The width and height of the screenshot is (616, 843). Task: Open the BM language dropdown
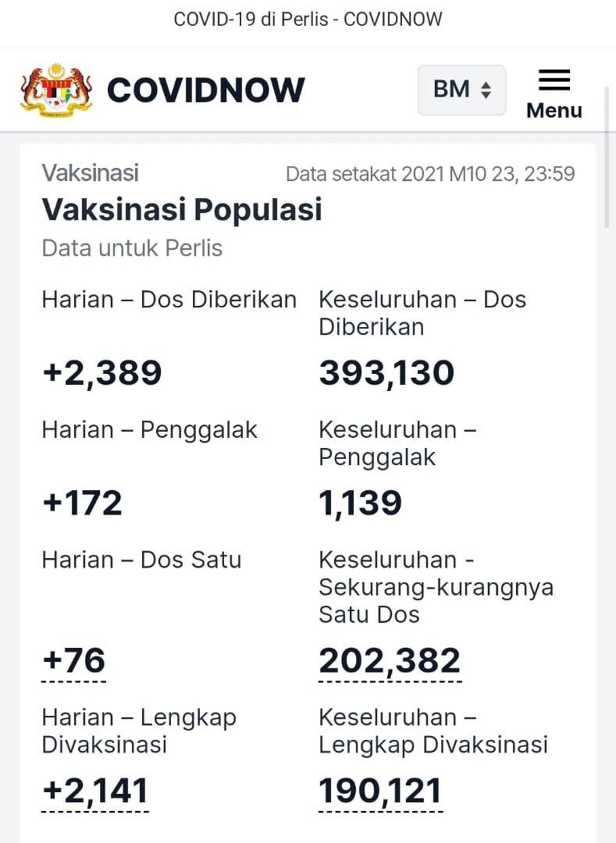[x=462, y=90]
